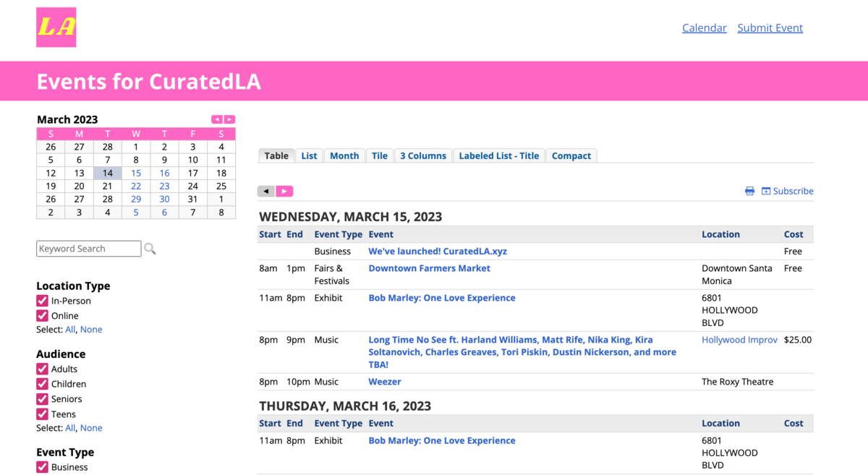This screenshot has width=868, height=475.
Task: Click the March 2023 calendar title
Action: [67, 119]
